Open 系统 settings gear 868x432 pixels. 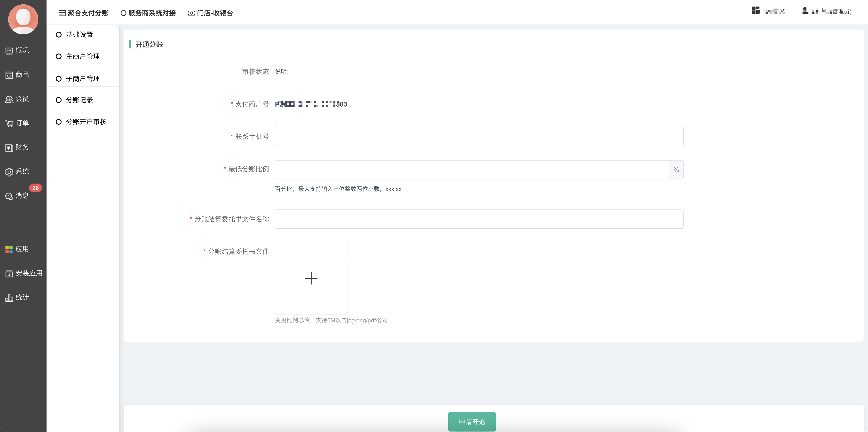tap(17, 172)
